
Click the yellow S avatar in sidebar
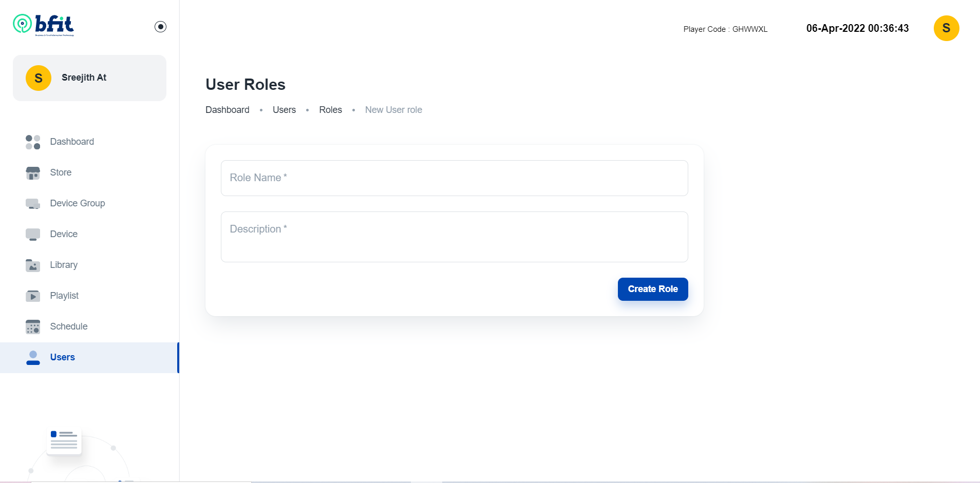39,78
